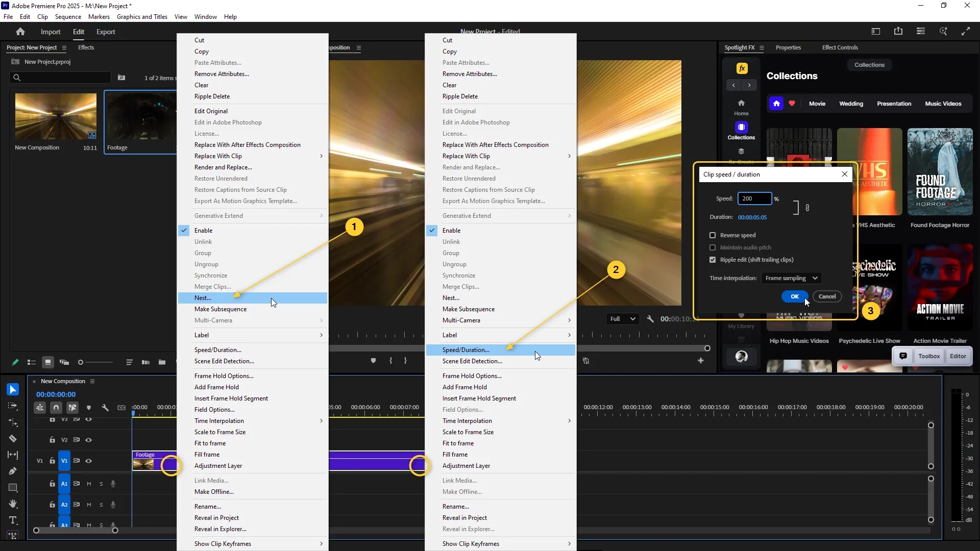
Task: Open the Spotlight FX chat bubble icon
Action: coord(903,356)
